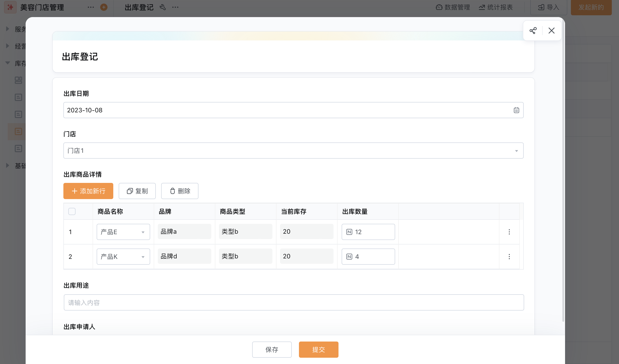Click row number 1 in the table
Viewport: 619px width, 364px height.
coord(70,232)
